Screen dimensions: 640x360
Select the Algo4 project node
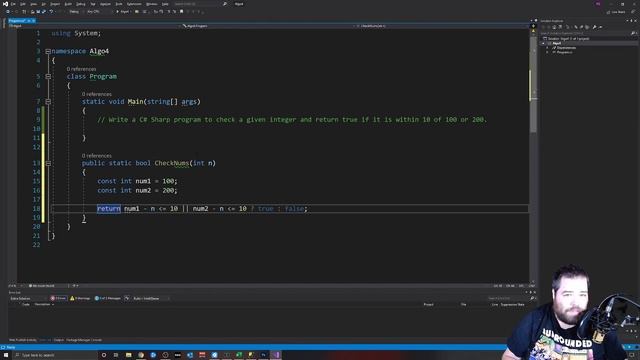[556, 43]
